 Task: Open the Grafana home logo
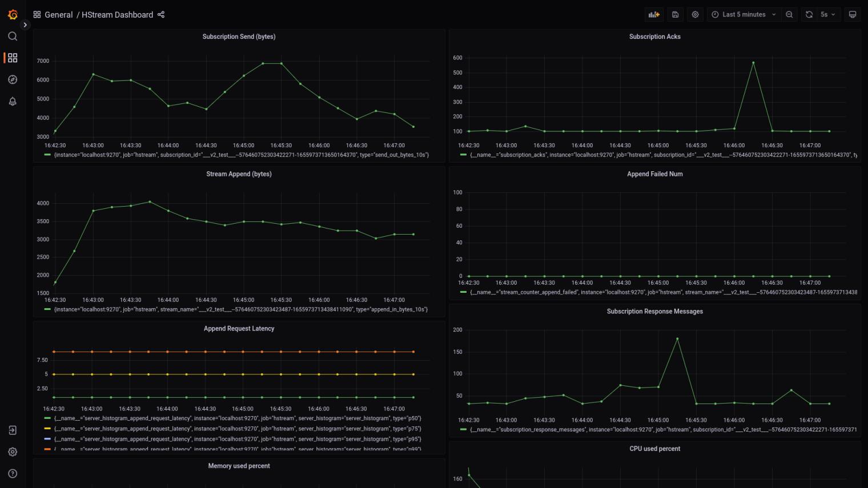point(13,14)
